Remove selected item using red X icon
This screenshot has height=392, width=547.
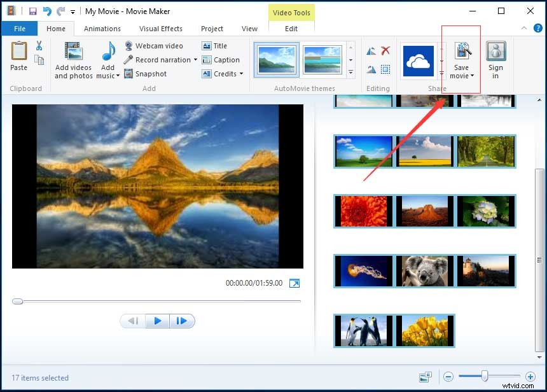coord(385,50)
